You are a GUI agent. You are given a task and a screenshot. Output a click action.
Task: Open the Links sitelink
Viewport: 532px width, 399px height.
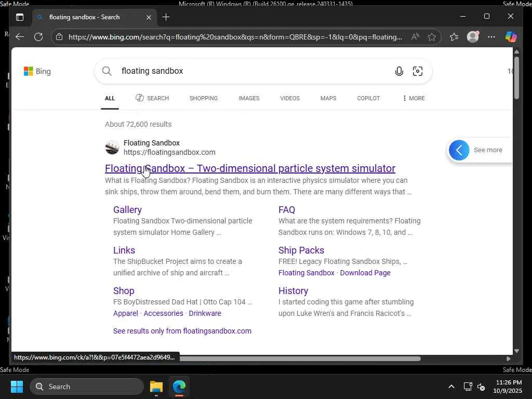click(x=124, y=250)
